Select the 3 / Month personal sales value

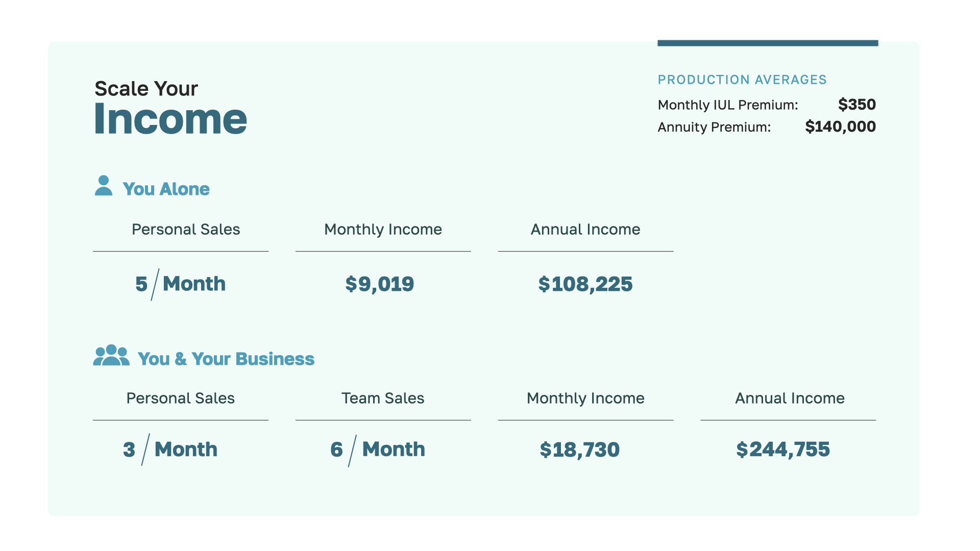tap(170, 449)
